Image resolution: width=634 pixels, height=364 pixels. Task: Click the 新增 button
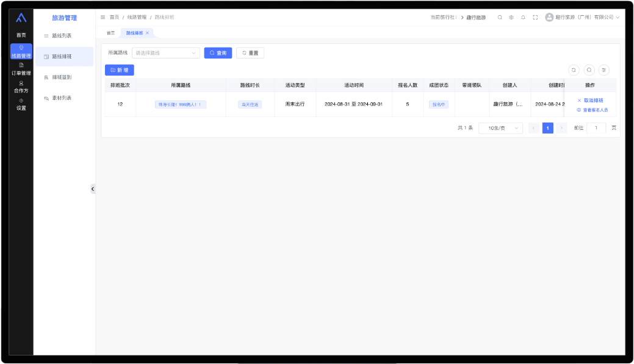(119, 70)
